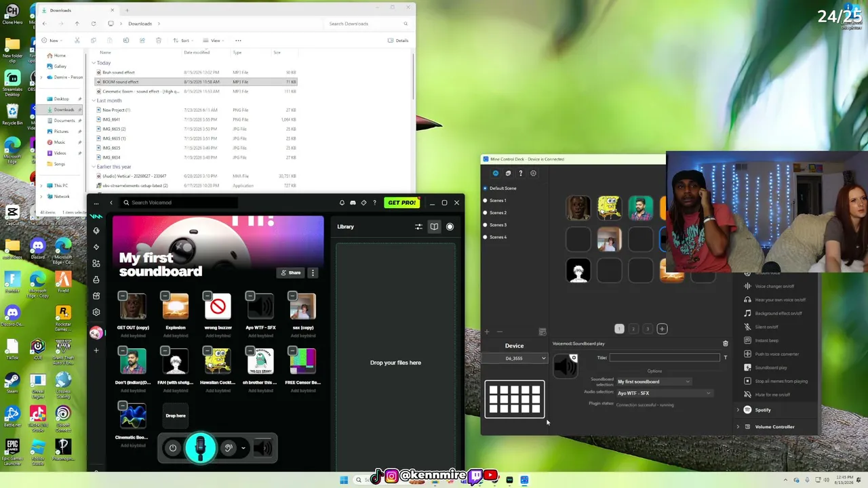Click the fifine Control Deck help icon

click(520, 174)
